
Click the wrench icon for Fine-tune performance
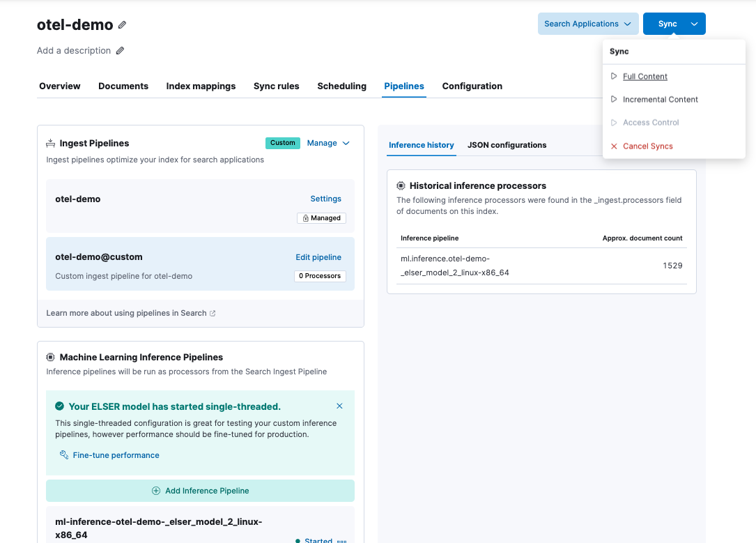(63, 455)
